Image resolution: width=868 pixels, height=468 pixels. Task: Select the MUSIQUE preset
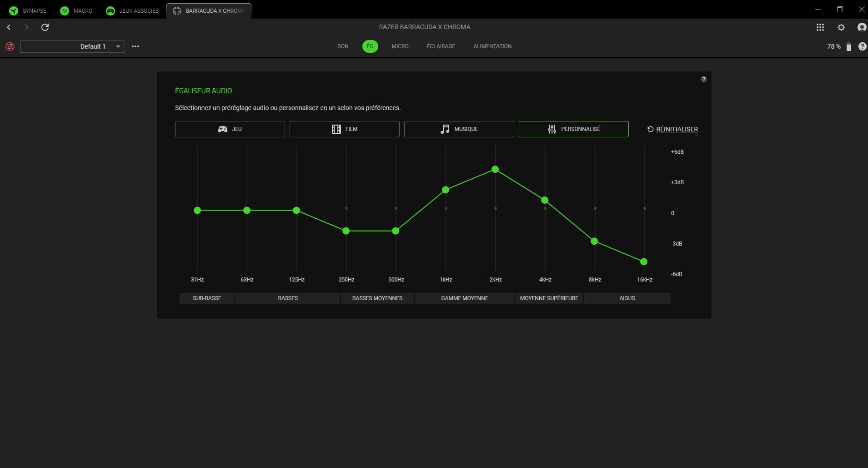point(459,129)
